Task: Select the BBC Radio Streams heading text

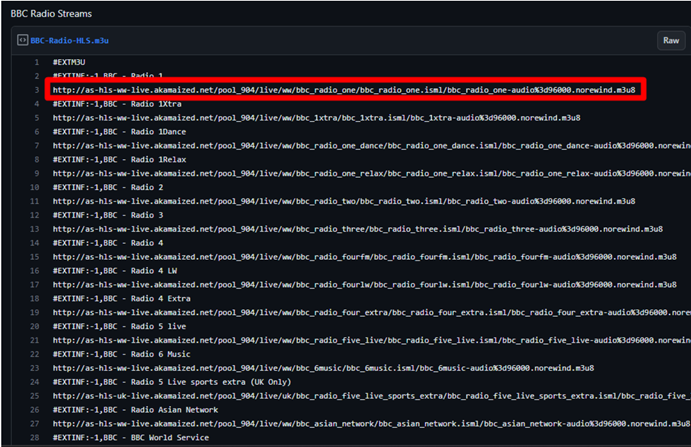Action: click(51, 14)
